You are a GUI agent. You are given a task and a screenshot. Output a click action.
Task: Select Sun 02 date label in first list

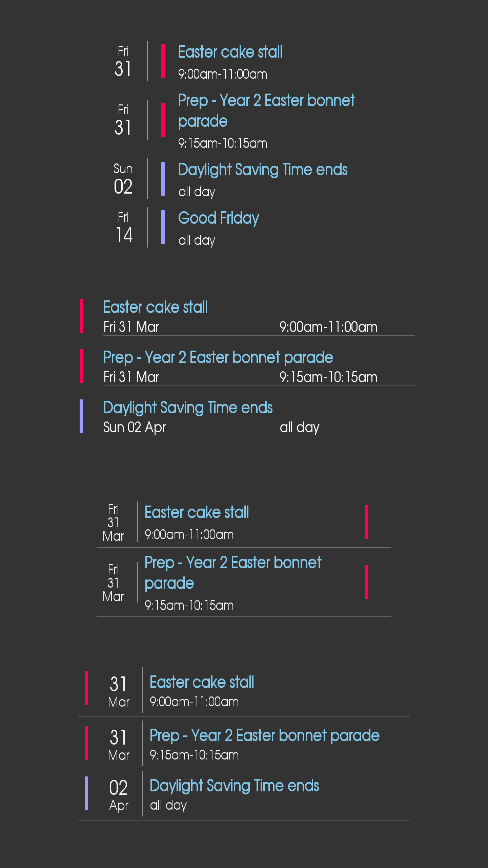click(x=123, y=179)
